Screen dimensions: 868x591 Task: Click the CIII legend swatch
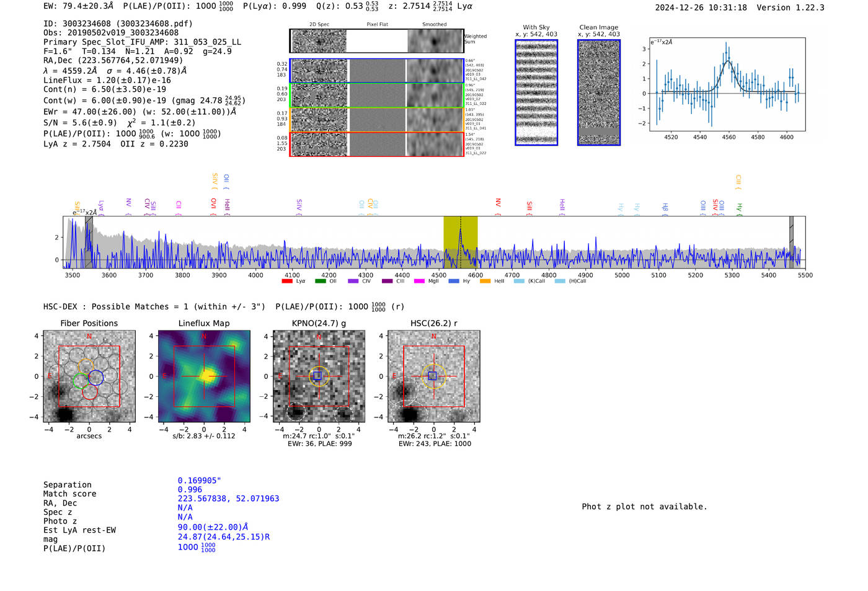coord(387,282)
